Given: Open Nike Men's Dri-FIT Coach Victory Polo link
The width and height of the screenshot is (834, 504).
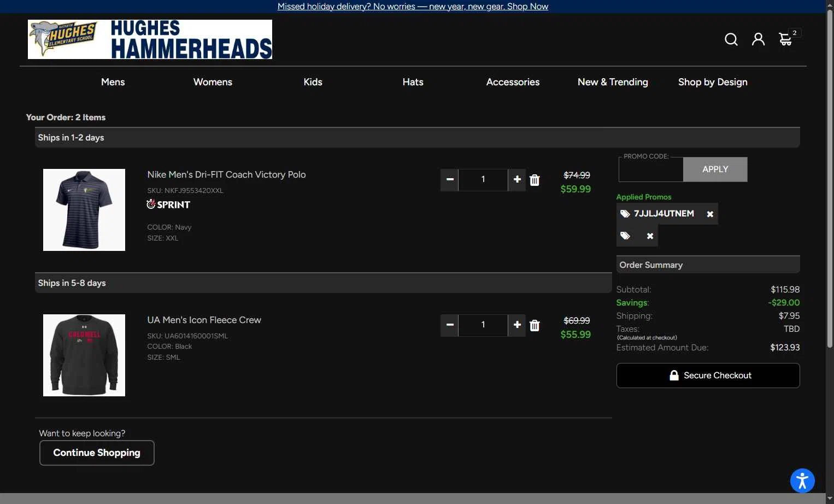Looking at the screenshot, I should (x=226, y=174).
